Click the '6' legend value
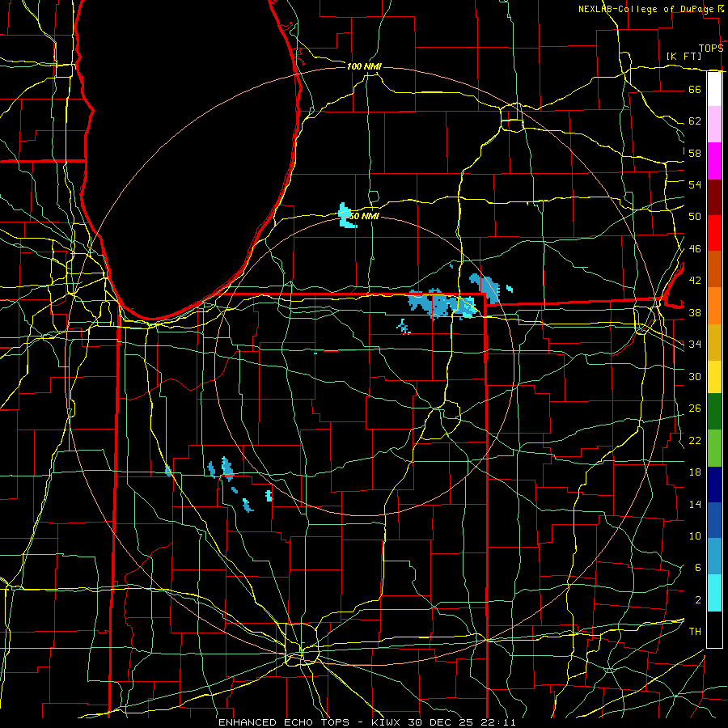Screen dimensions: 728x728 (697, 568)
